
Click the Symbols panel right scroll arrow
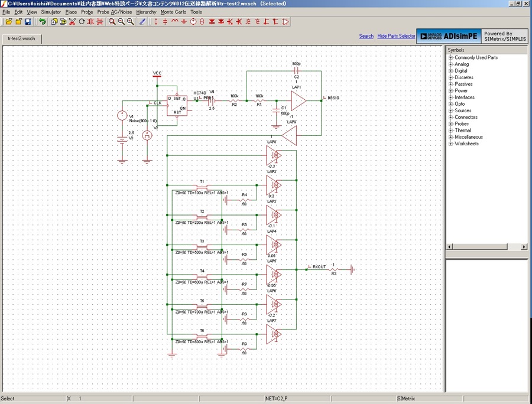(x=524, y=247)
